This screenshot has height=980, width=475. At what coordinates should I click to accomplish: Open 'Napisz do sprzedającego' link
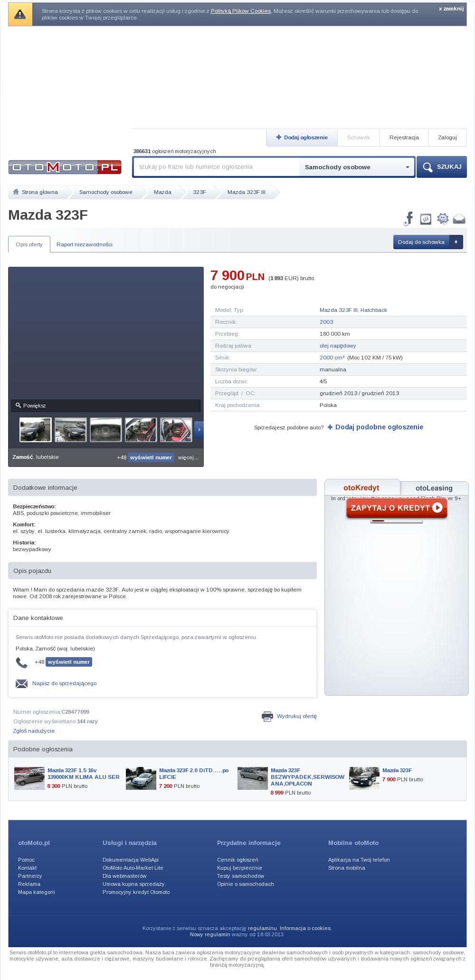(x=64, y=683)
